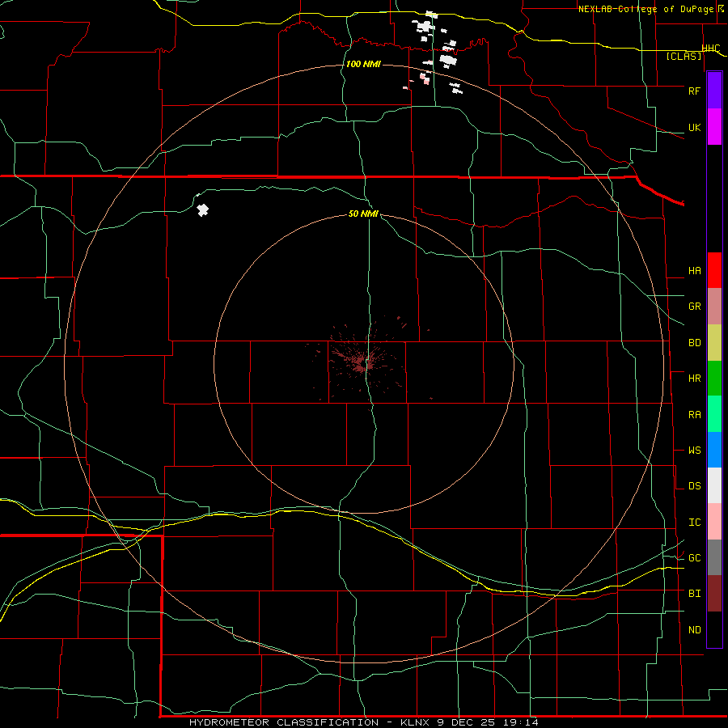Click the 9 DEC 25 19:14 timestamp
This screenshot has height=728, width=728.
coord(488,722)
